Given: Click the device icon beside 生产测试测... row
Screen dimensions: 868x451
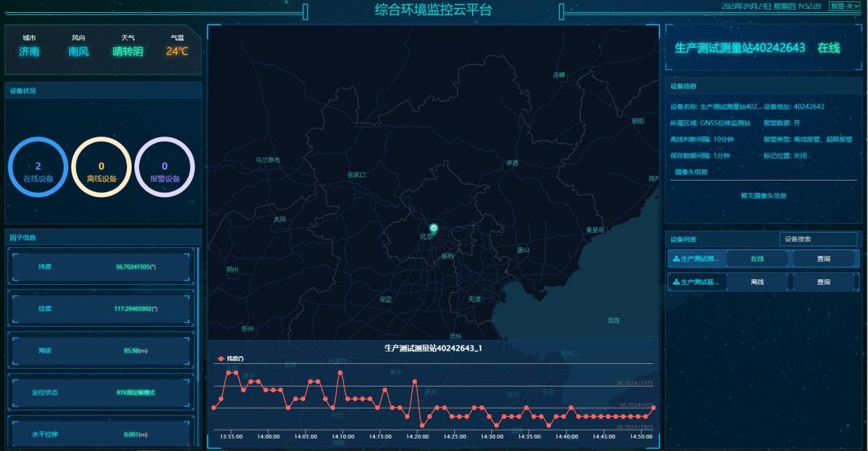Looking at the screenshot, I should [676, 259].
